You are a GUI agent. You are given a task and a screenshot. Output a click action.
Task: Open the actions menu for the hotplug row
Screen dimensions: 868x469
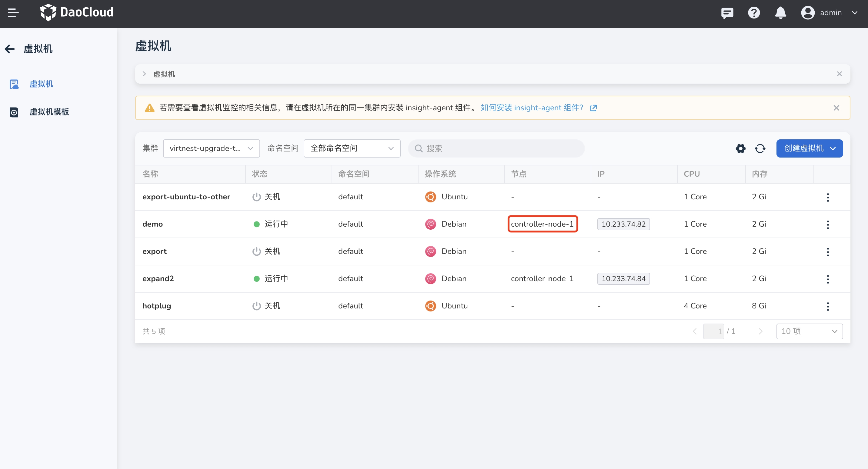coord(828,306)
